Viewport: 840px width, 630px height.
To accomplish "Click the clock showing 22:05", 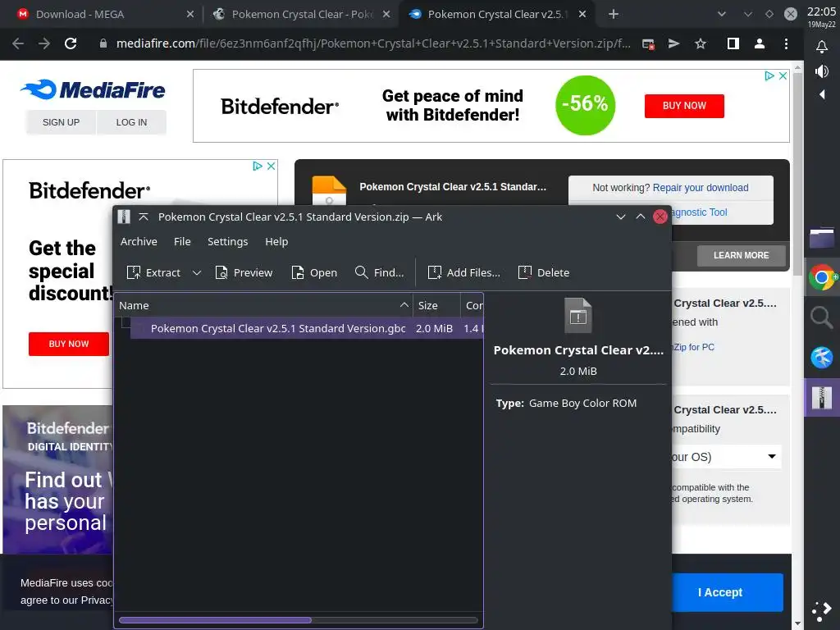I will click(821, 11).
